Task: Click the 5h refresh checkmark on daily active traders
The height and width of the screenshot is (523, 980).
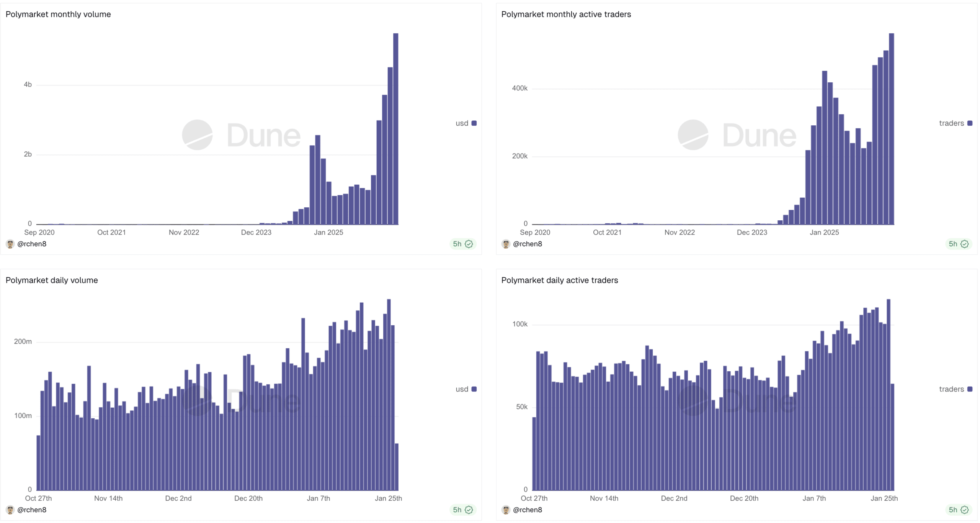Action: coord(965,510)
